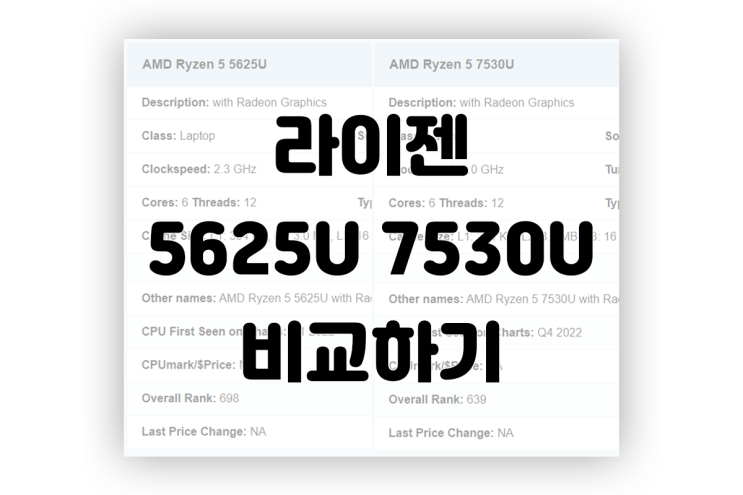The width and height of the screenshot is (743, 495).
Task: Click the AMD Ryzen 5 7530U heading
Action: [452, 64]
